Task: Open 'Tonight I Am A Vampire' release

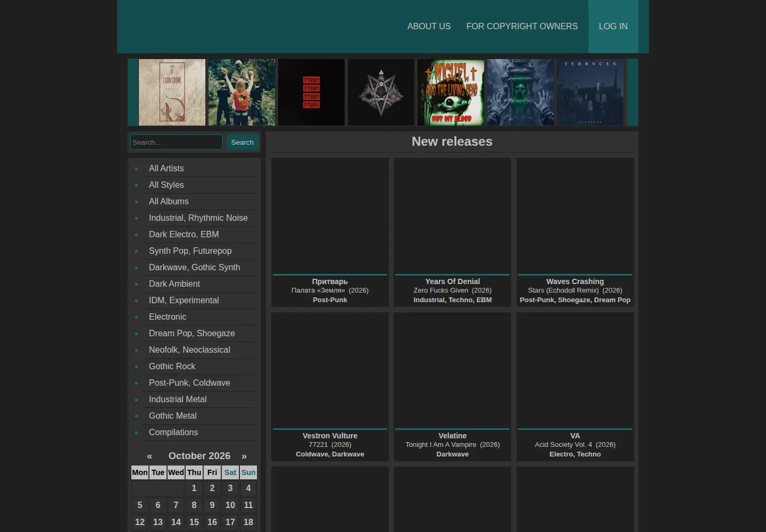Action: pyautogui.click(x=441, y=445)
